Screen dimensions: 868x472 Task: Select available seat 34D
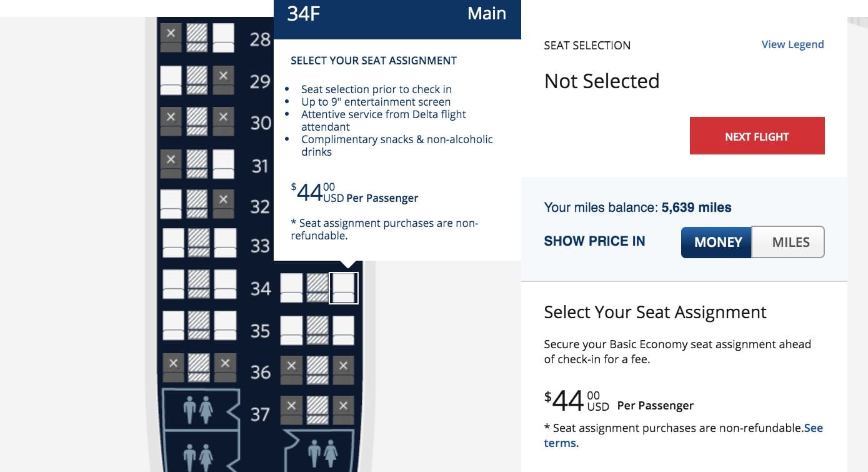tap(291, 288)
